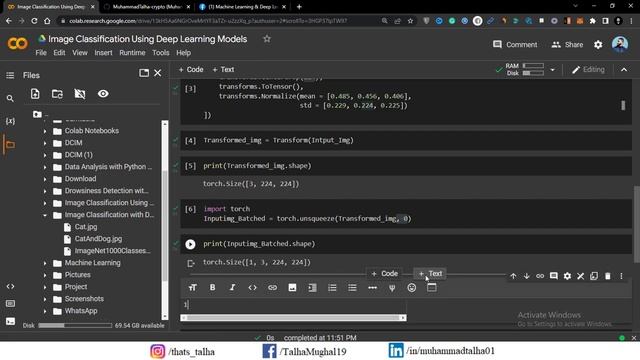Add a comment to the selected cell

point(553,276)
